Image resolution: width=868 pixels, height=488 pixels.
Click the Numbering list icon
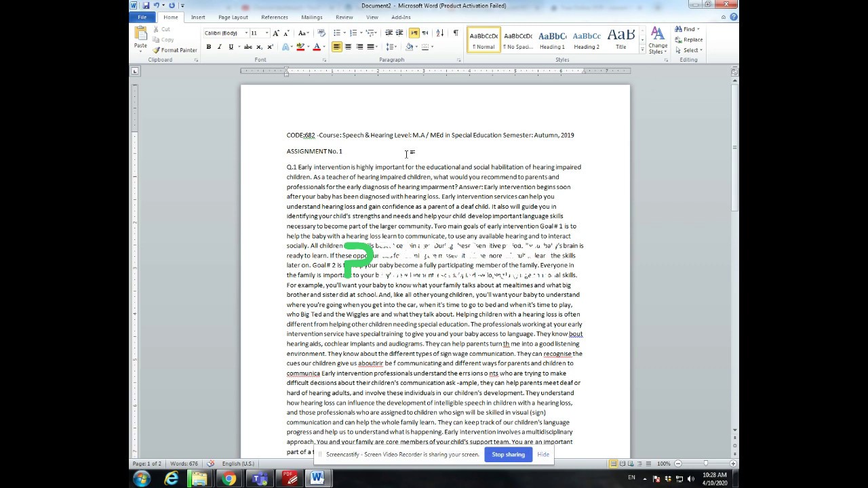(353, 33)
